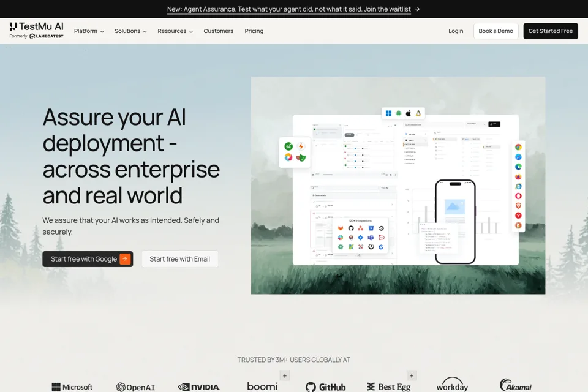The width and height of the screenshot is (588, 392).
Task: Click the Chrome browser icon
Action: point(518,147)
